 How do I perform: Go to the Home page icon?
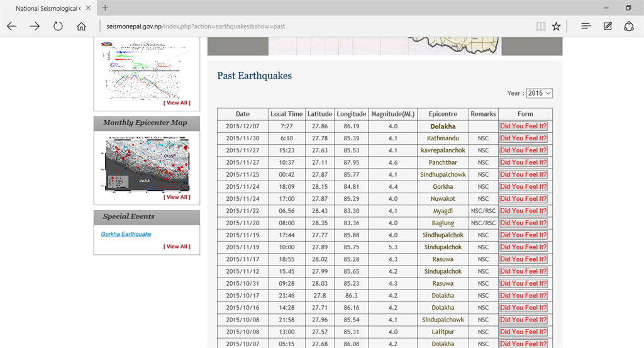point(81,26)
